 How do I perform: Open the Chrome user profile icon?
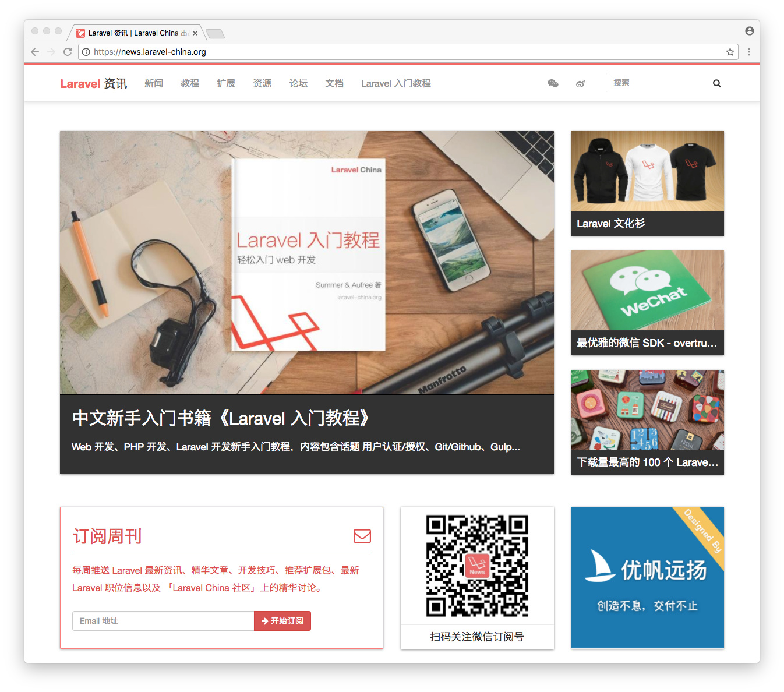(750, 31)
